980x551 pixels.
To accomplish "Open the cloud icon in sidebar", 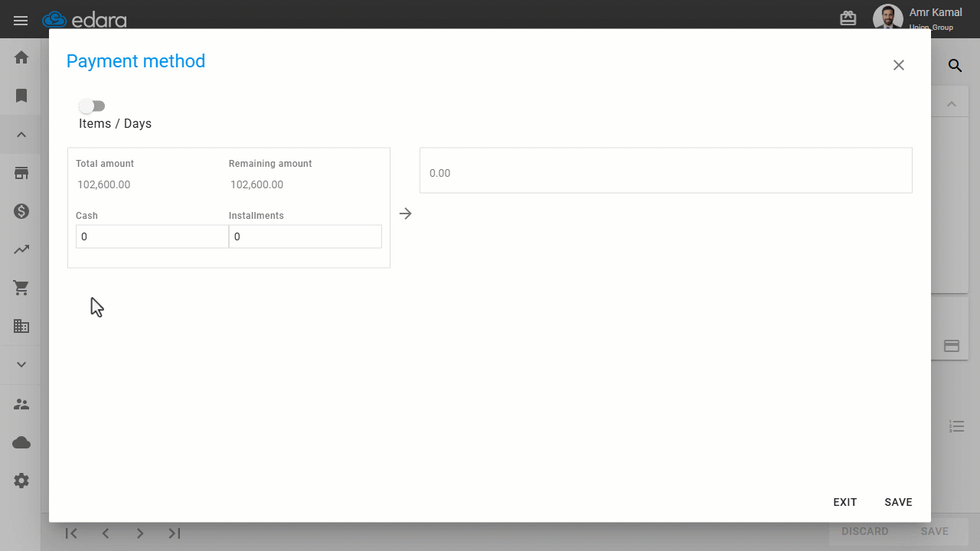I will (21, 442).
